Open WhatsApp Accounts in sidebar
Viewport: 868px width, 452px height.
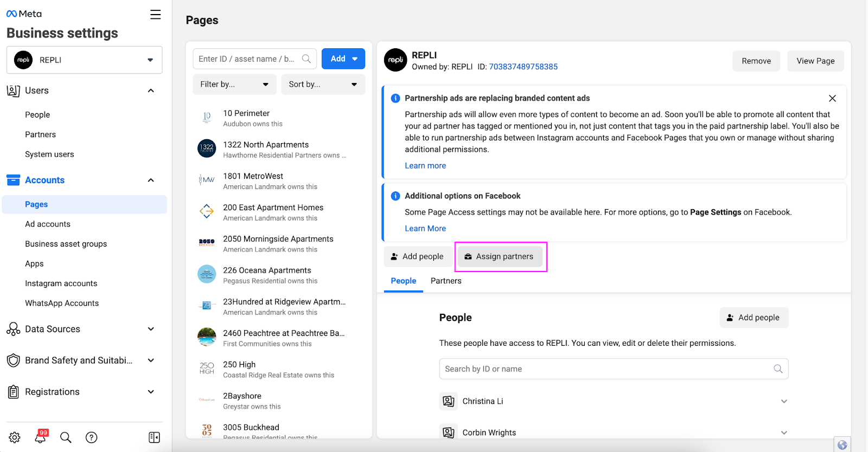(x=62, y=303)
